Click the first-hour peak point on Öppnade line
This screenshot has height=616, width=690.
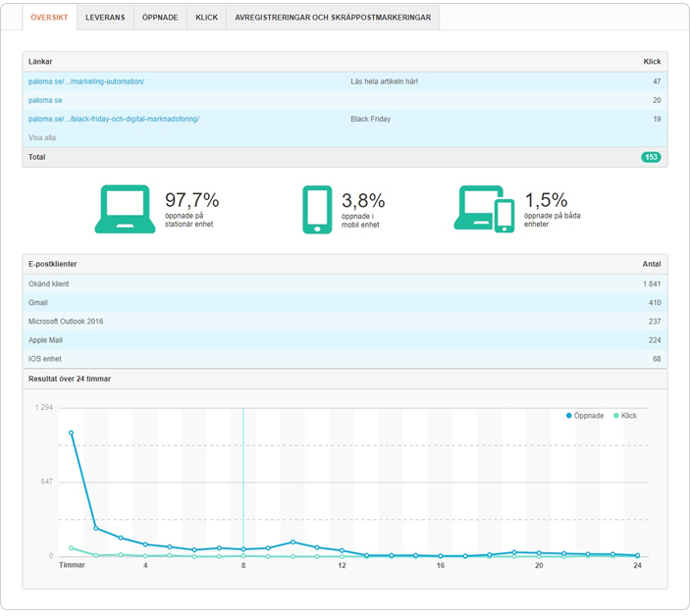coord(72,434)
